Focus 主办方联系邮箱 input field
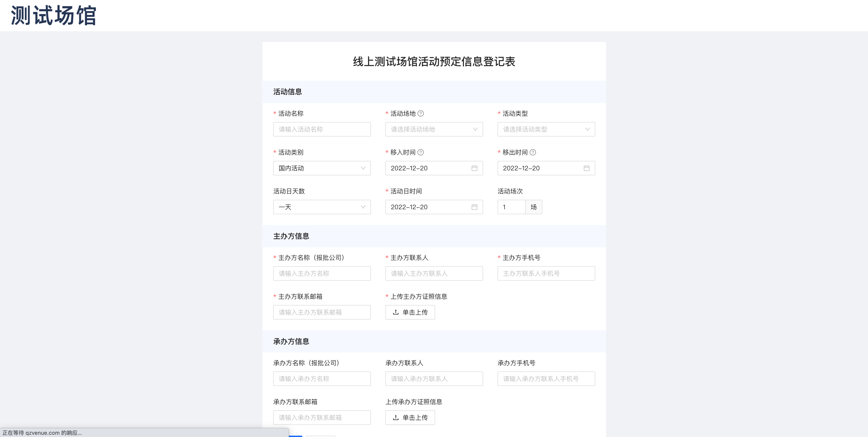This screenshot has height=437, width=868. [322, 312]
